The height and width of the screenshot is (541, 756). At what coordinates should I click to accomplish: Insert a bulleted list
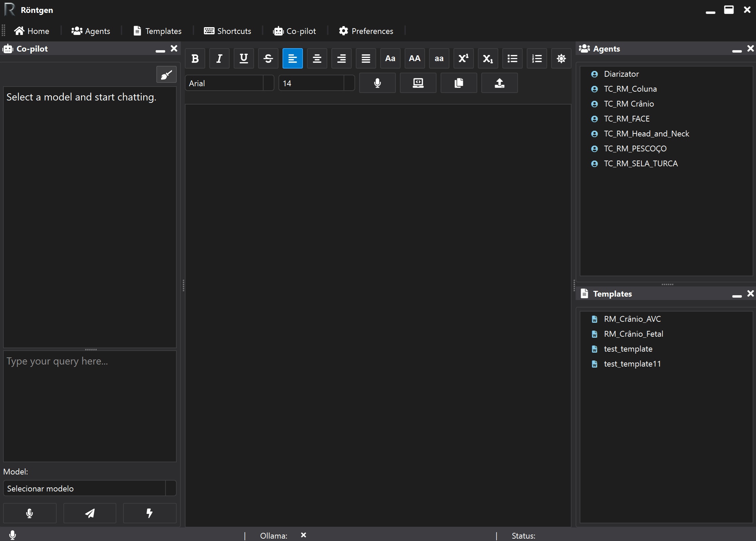click(x=512, y=58)
